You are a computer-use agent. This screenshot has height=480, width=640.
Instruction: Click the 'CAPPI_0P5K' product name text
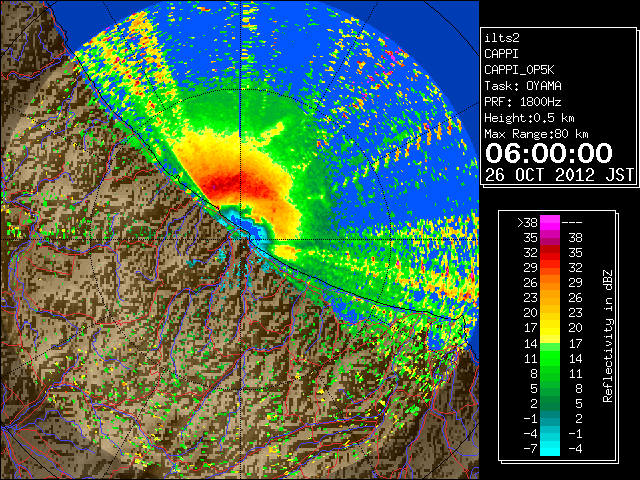click(519, 70)
